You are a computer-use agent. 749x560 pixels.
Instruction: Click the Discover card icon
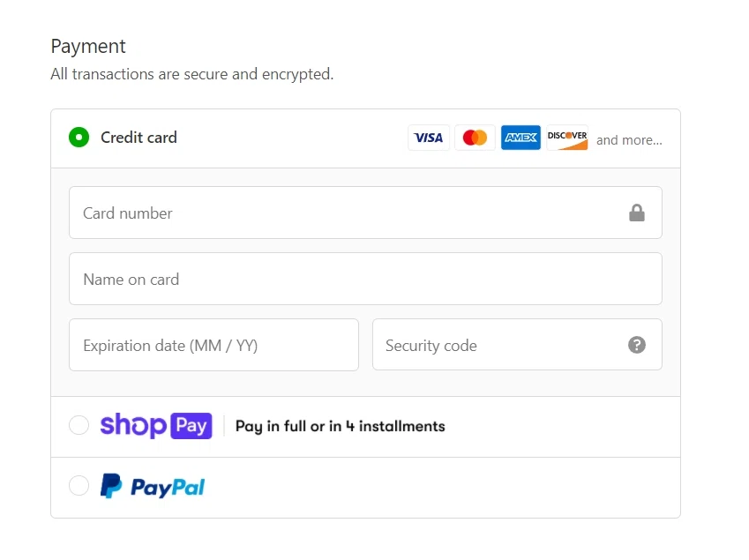click(566, 138)
